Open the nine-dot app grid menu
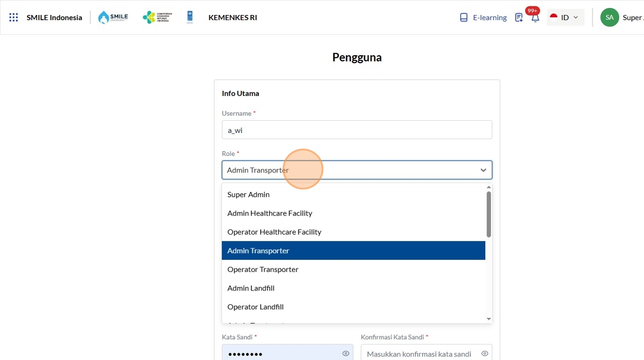The image size is (644, 360). (14, 17)
